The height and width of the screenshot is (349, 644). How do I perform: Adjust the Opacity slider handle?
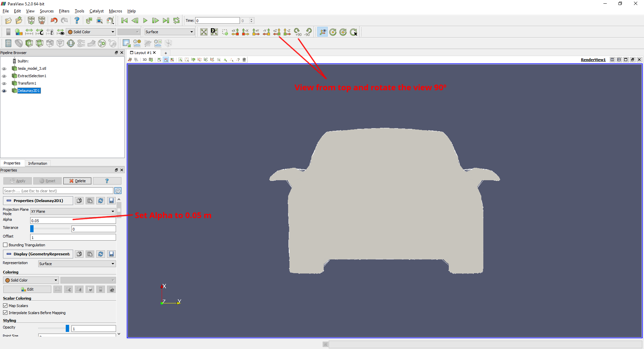(x=67, y=329)
